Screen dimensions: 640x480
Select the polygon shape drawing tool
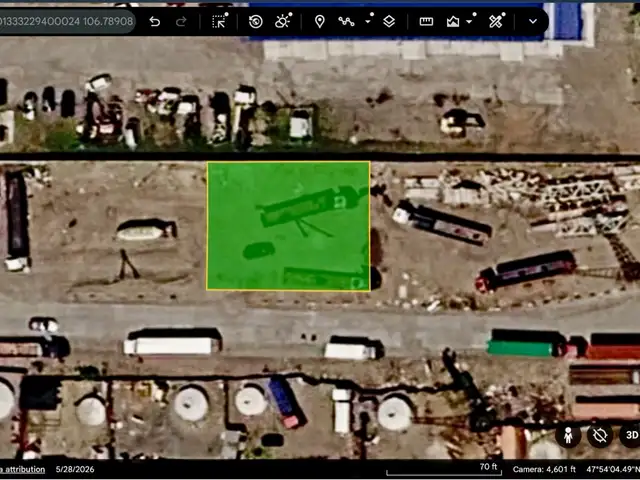(453, 21)
